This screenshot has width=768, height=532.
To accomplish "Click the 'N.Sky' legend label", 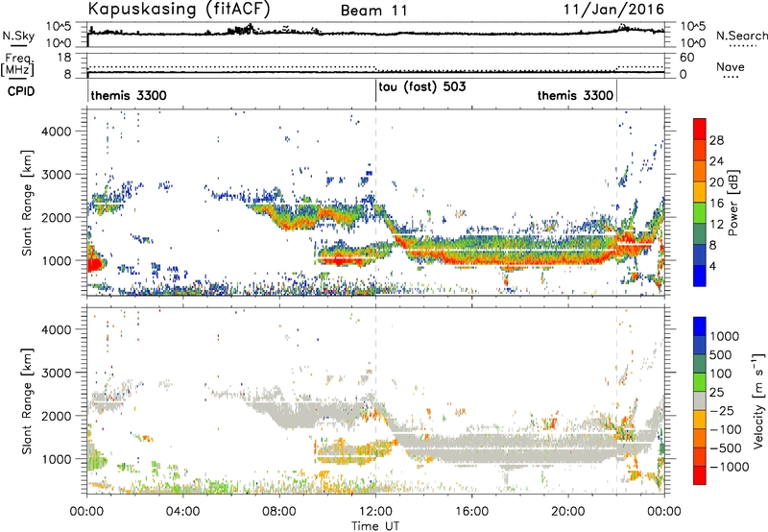I will tap(18, 36).
